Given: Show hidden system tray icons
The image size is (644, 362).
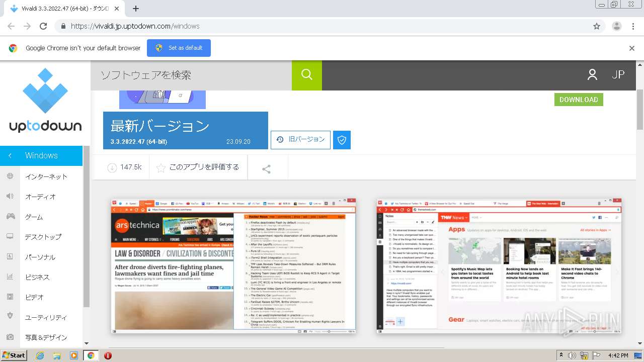Looking at the screenshot, I should pos(561,355).
